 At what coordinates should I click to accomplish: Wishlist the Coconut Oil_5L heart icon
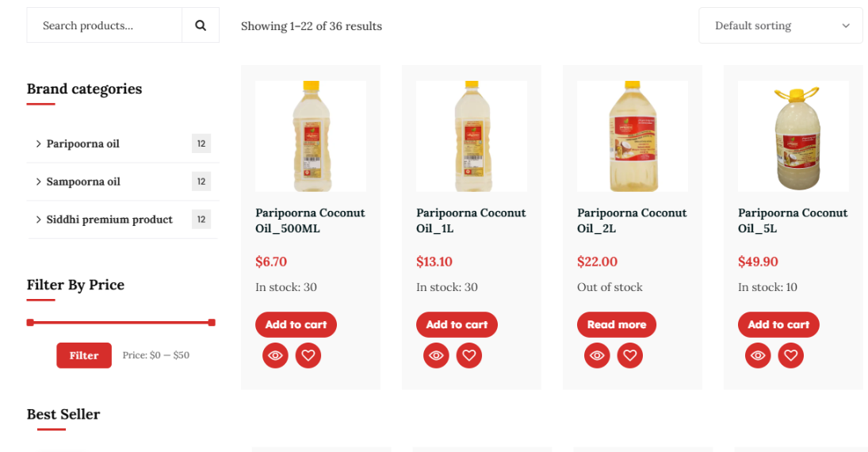point(791,355)
